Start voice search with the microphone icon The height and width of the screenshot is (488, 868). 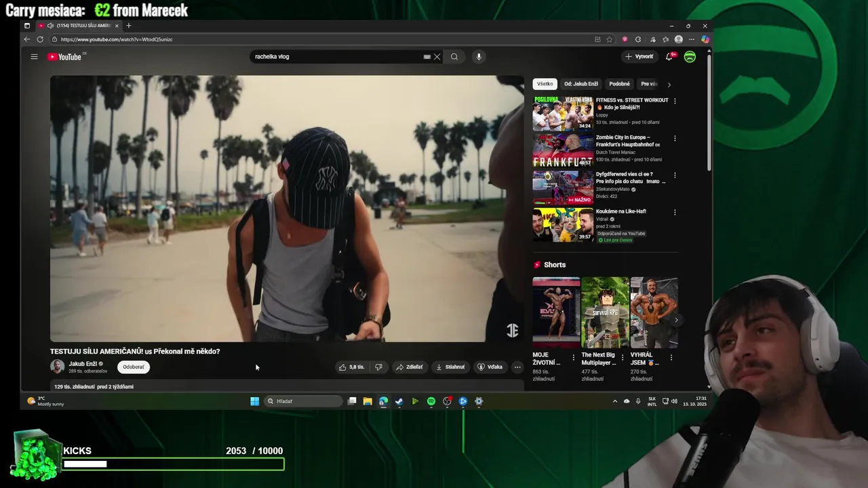(x=479, y=57)
